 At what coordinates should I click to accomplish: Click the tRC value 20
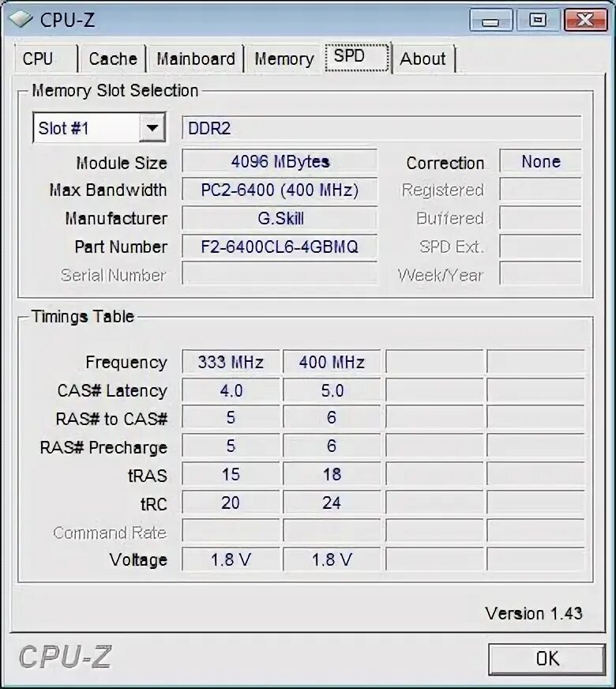point(231,503)
